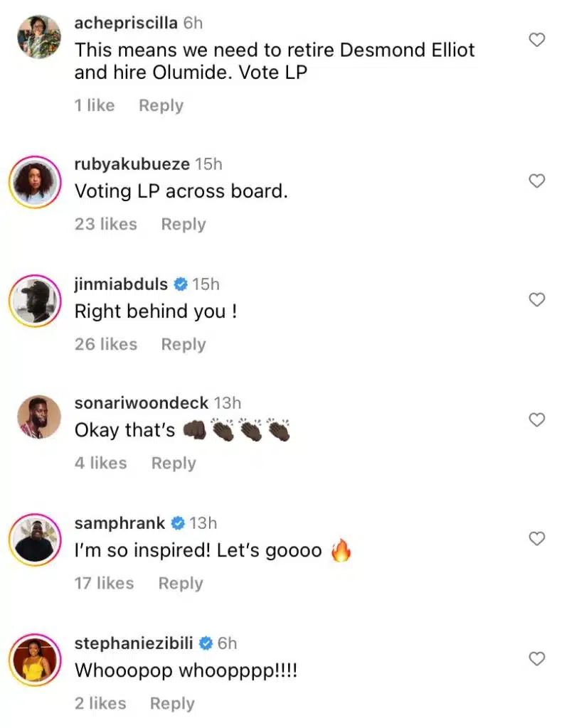Open stephaniezibili's story avatar
579x728 pixels.
35,660
